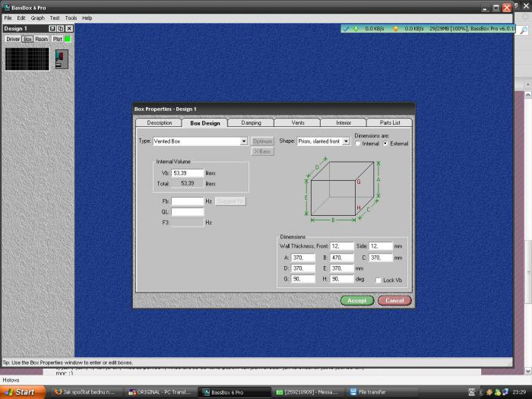Click the graph thumbnail in Design 1 panel
Viewport: 532px width, 399px height.
pyautogui.click(x=27, y=59)
